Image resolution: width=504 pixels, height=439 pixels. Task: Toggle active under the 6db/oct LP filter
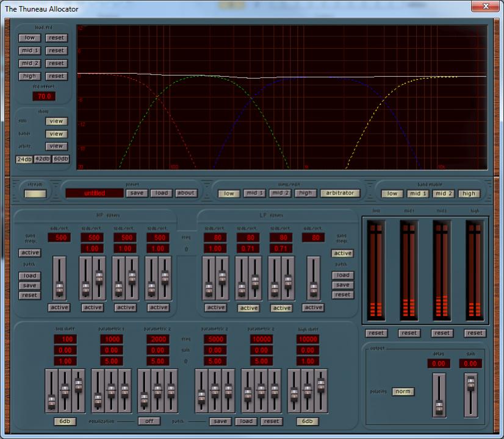314,308
